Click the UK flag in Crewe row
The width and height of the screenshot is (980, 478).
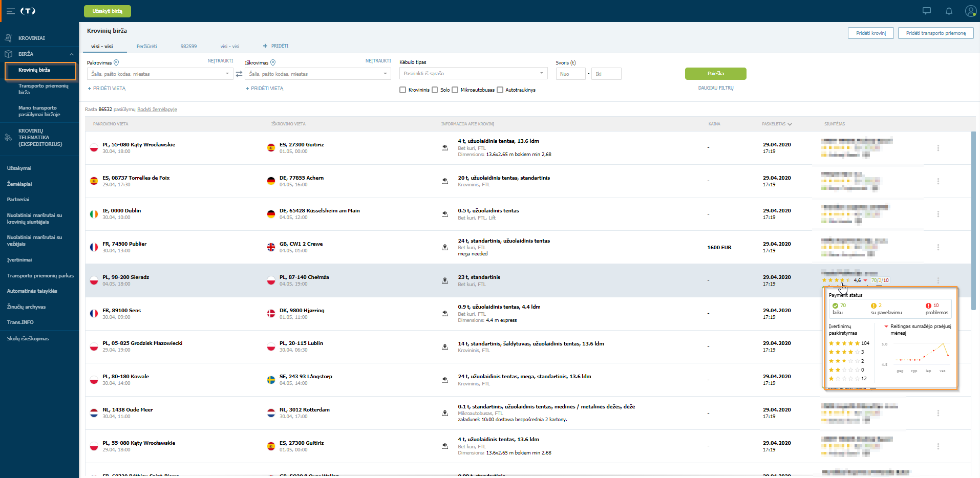click(271, 247)
